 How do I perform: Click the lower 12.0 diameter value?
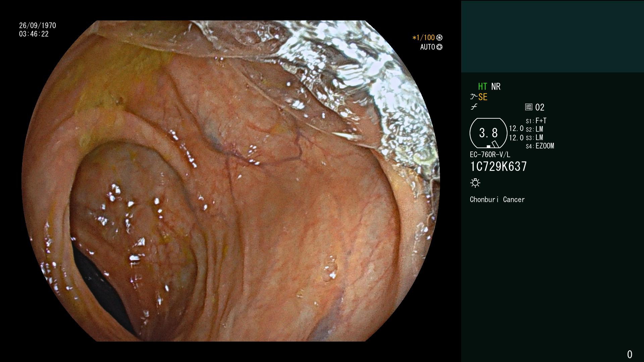(516, 138)
